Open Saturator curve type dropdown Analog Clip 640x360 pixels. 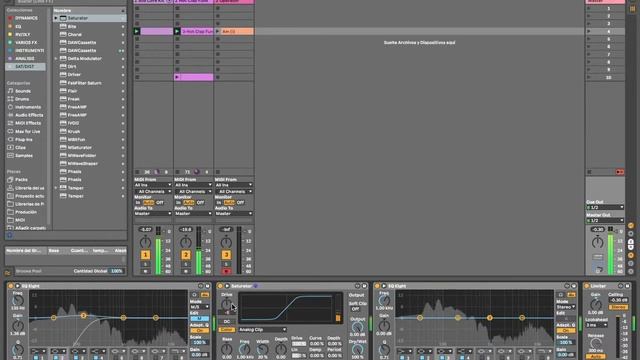(x=262, y=330)
